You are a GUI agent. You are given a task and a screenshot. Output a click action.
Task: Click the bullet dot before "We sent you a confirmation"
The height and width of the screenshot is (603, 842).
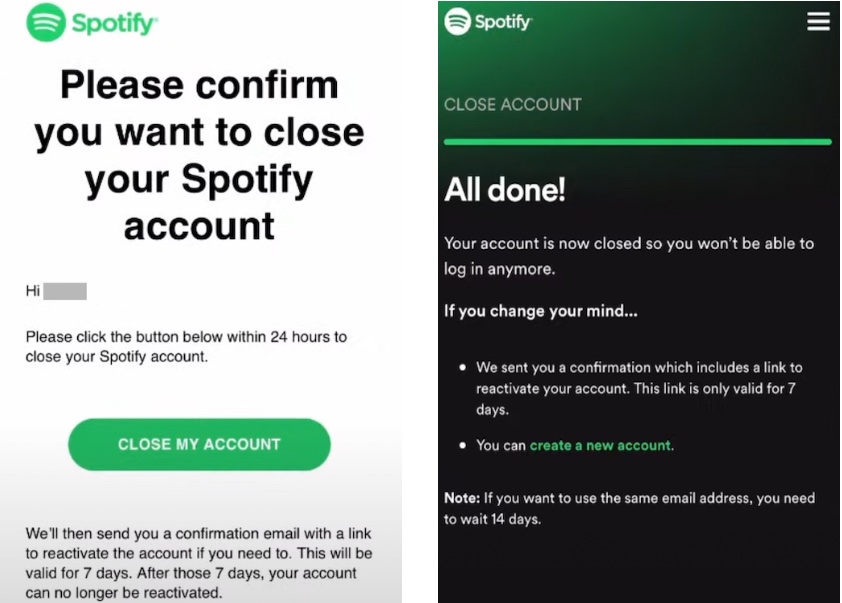[x=462, y=368]
